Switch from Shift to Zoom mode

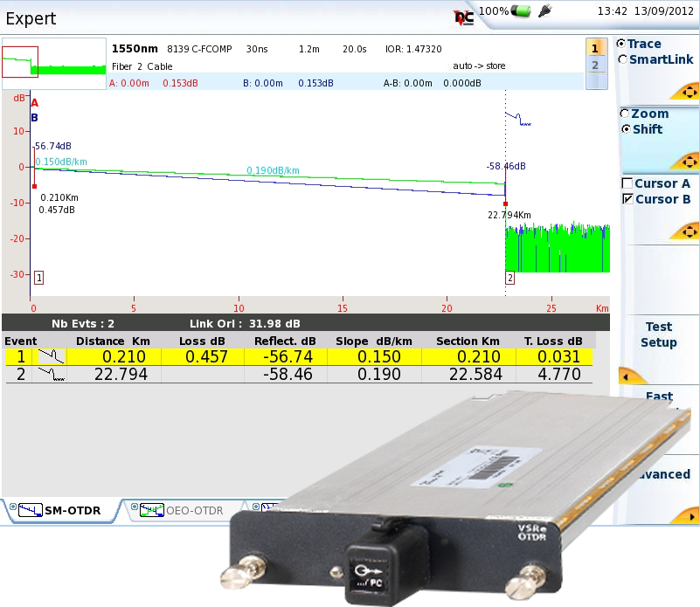[627, 114]
